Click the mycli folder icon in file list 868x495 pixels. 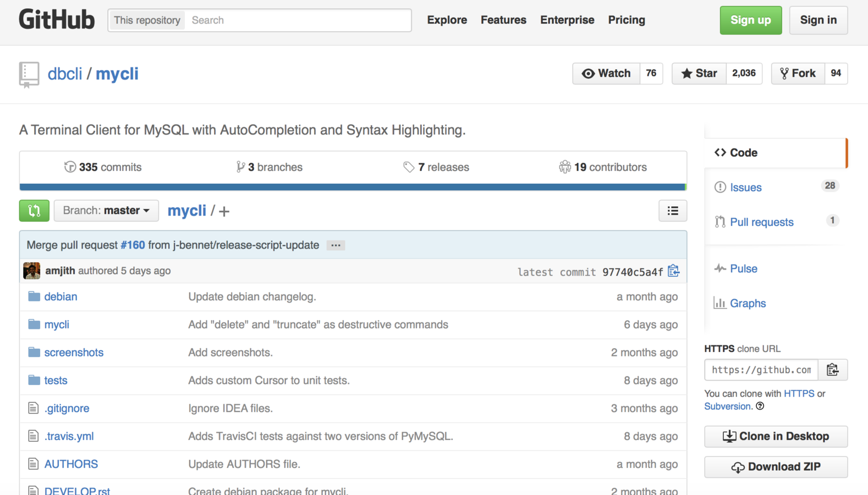coord(34,324)
